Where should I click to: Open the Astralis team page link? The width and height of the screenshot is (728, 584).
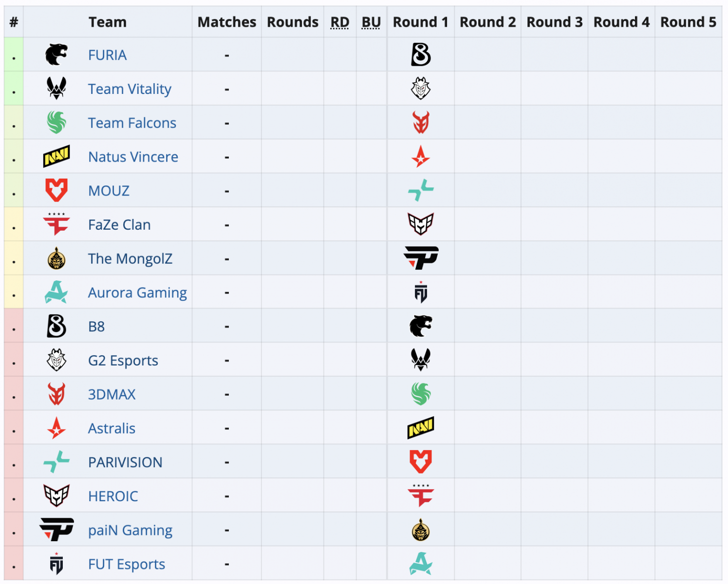pos(112,429)
